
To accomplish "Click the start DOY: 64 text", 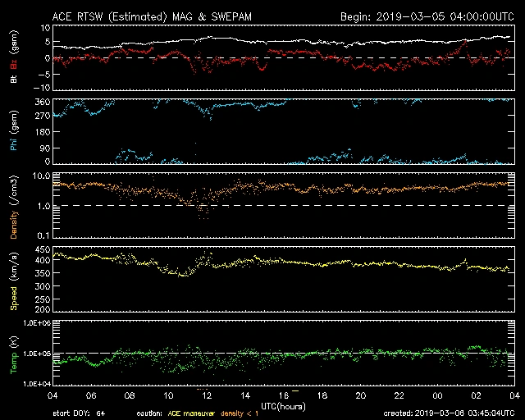I will (x=79, y=413).
